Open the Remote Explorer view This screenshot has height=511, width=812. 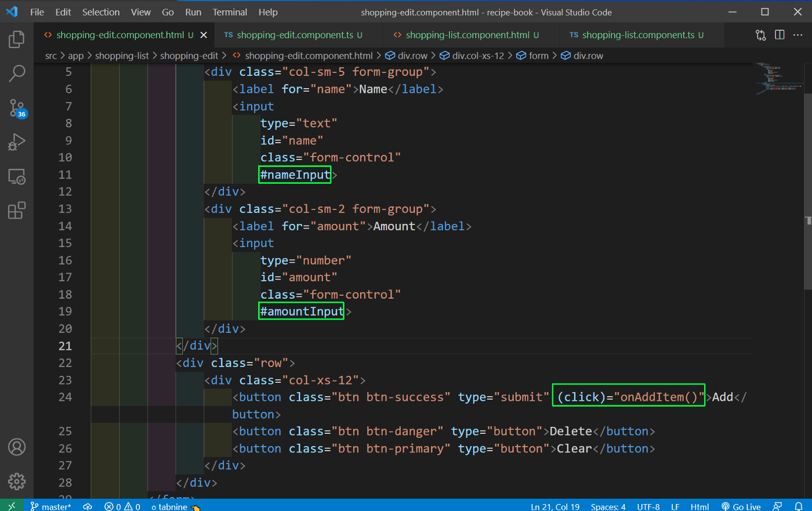coord(17,176)
